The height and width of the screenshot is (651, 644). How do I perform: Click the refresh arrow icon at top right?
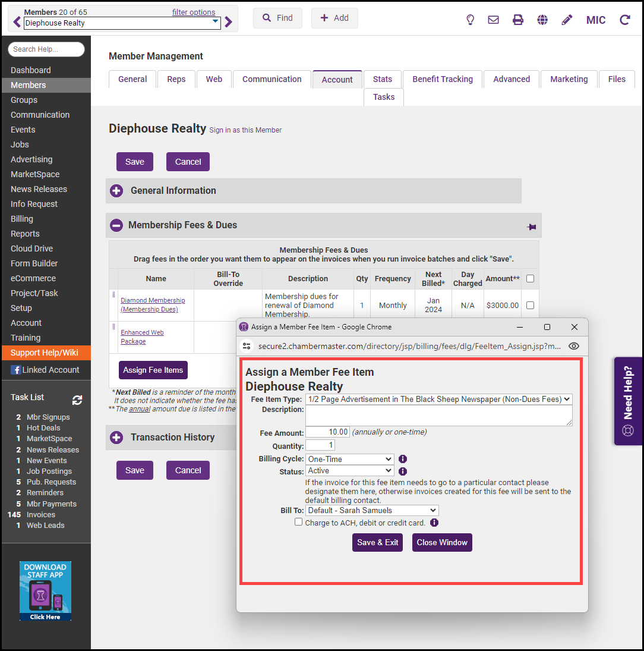(x=625, y=20)
